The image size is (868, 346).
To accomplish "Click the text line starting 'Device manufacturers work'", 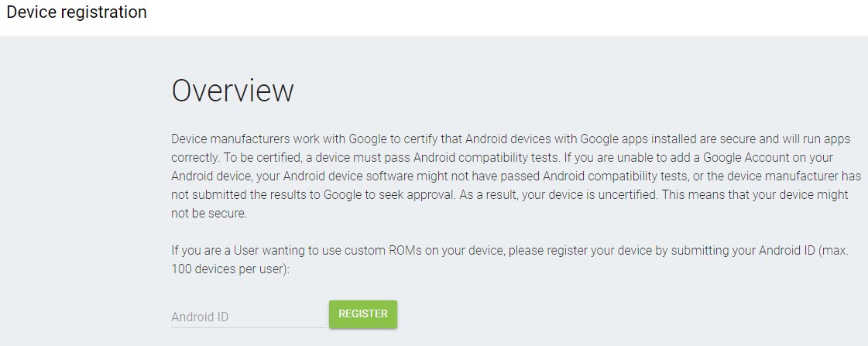I will [x=510, y=139].
